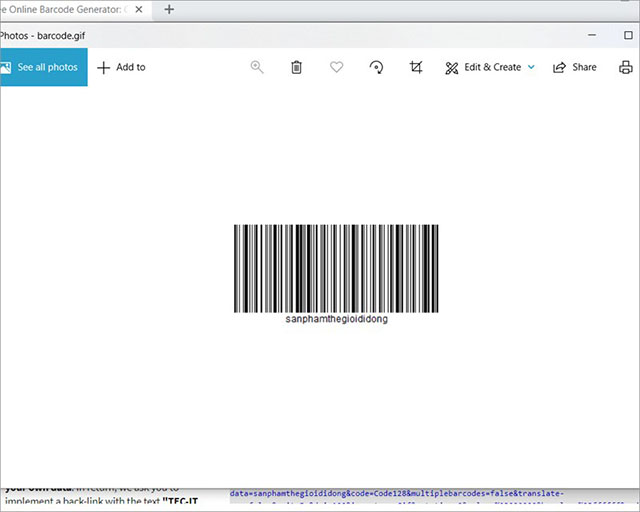Share the barcode image
640x512 pixels.
point(575,67)
